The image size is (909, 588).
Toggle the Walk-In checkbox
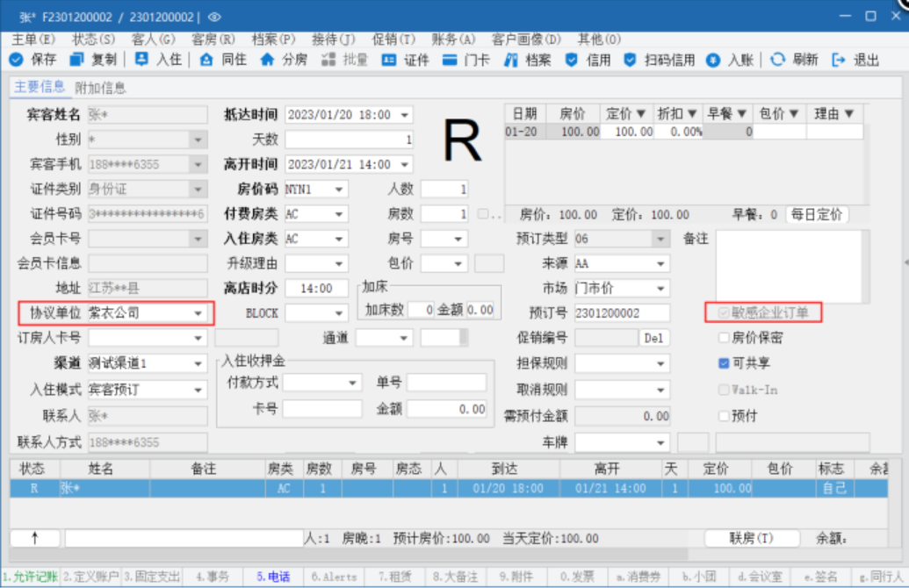tap(724, 390)
